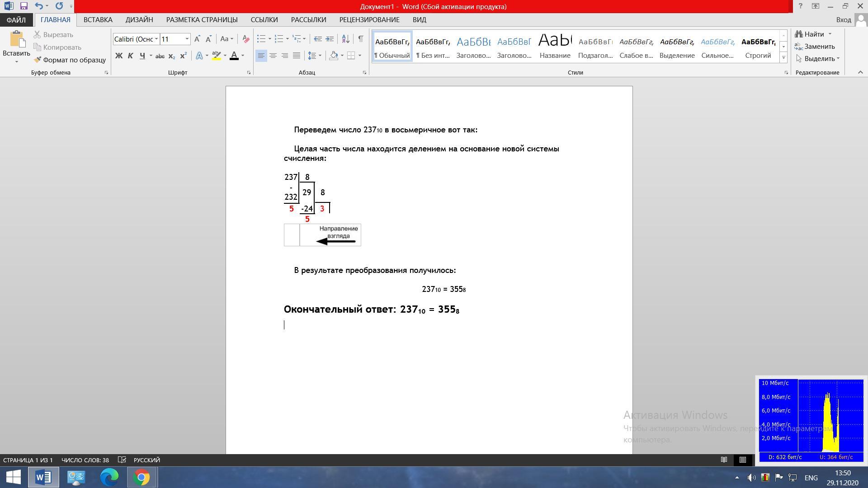Open the ВСТАВКА ribbon tab
The width and height of the screenshot is (868, 488).
click(98, 20)
